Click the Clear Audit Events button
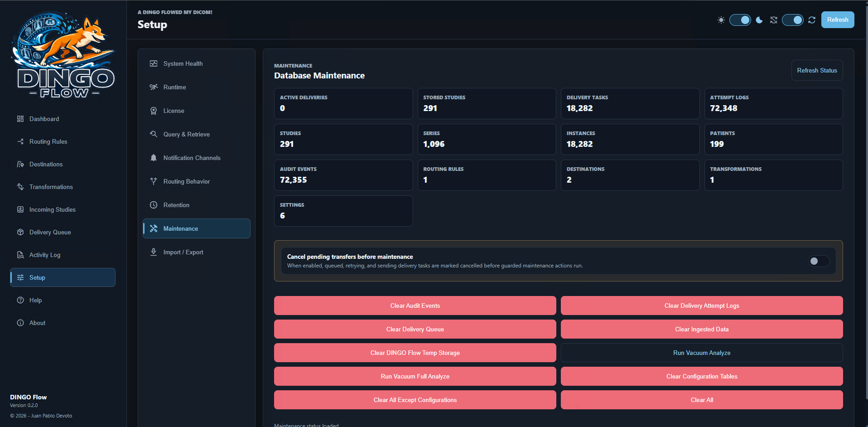 [x=415, y=306]
